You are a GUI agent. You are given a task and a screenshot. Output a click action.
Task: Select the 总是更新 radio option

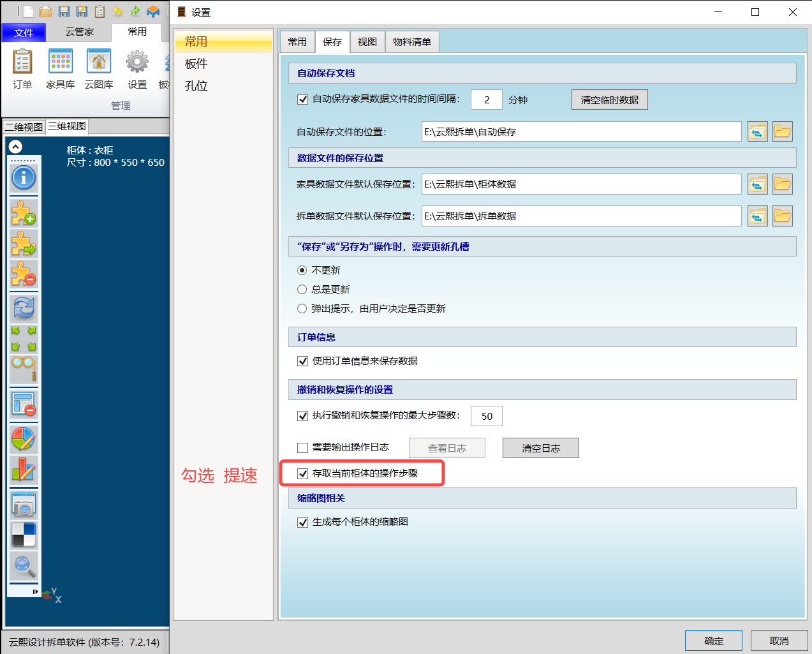coord(302,290)
